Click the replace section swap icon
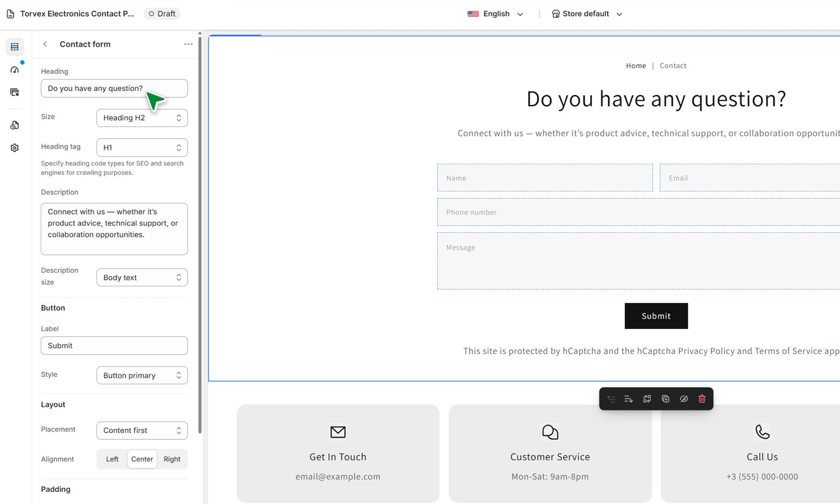 (647, 399)
